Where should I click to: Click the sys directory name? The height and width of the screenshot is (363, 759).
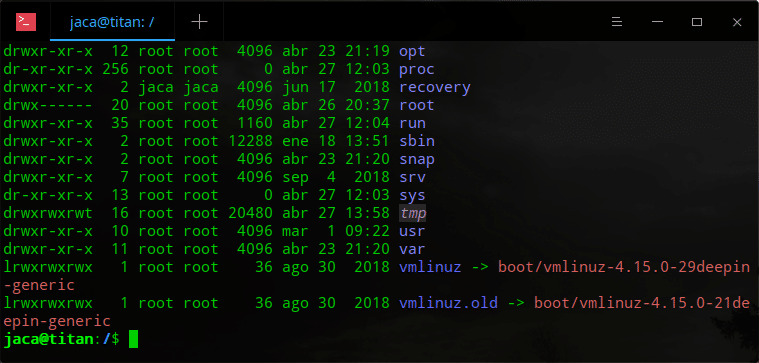pyautogui.click(x=412, y=196)
